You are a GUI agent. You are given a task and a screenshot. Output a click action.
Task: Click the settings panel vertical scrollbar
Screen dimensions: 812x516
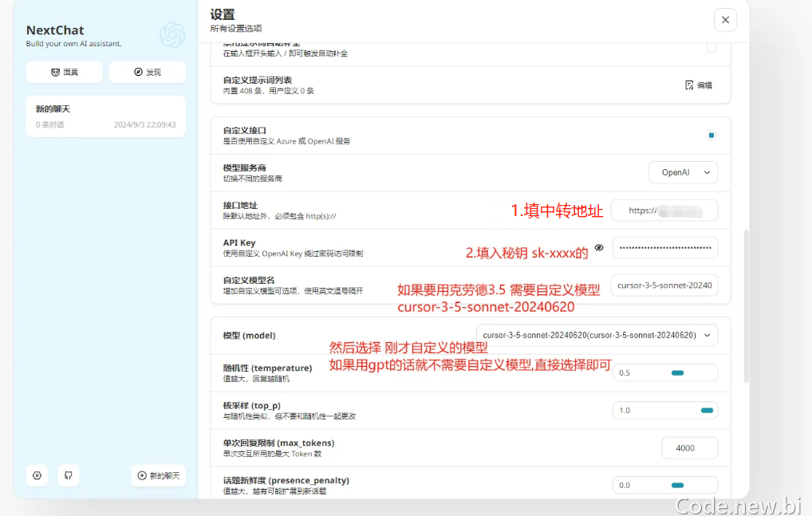(x=747, y=305)
